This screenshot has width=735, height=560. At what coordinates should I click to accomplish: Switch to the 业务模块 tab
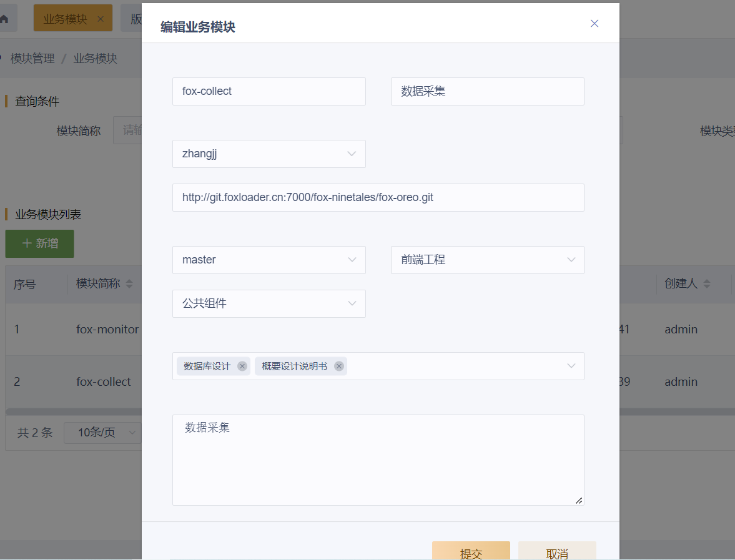[65, 19]
